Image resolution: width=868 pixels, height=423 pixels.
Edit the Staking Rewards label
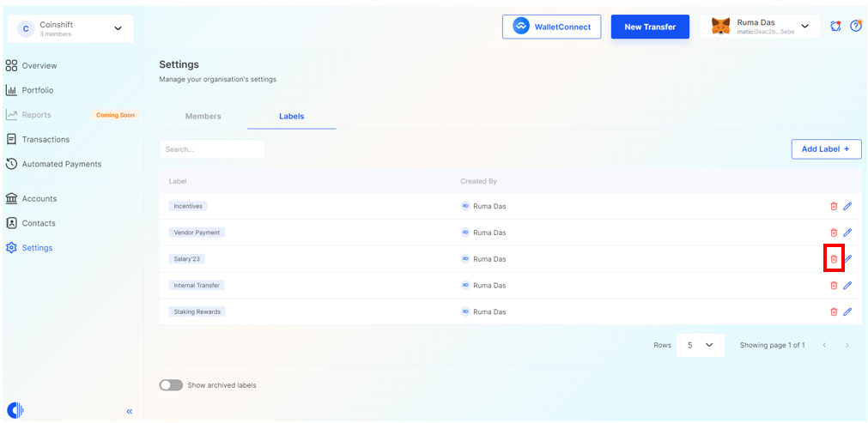pos(847,311)
